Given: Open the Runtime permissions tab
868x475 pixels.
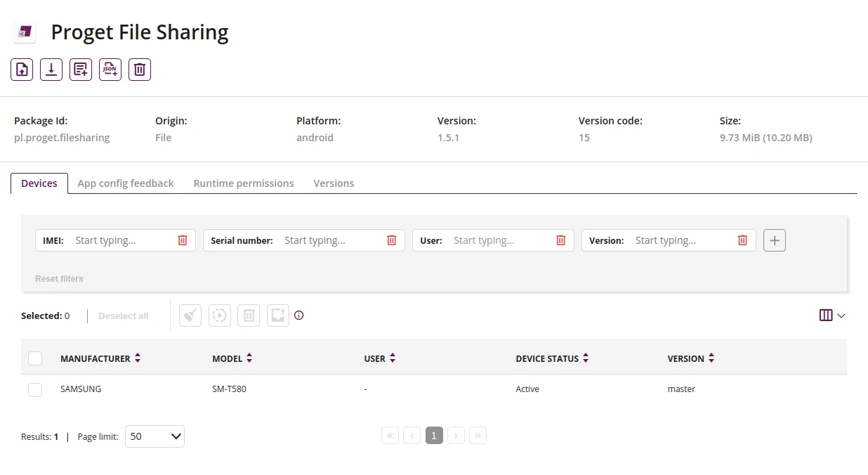Looking at the screenshot, I should click(244, 183).
